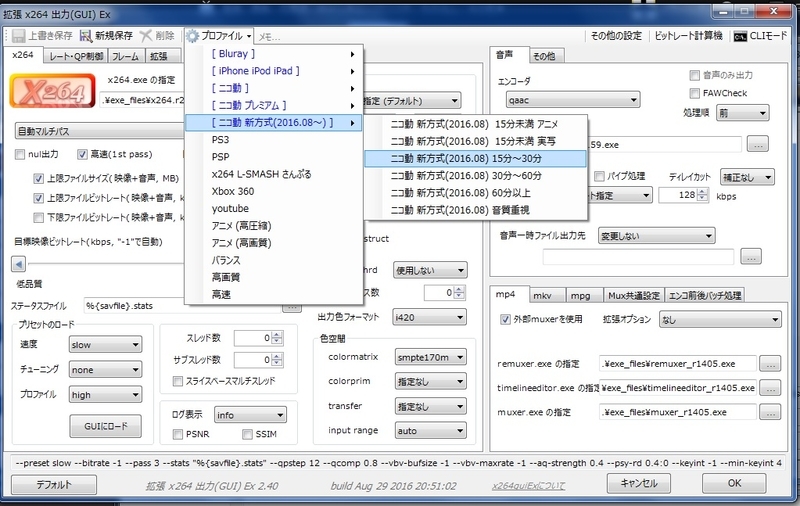Toggle 上限ファイルサイズ checkbox
This screenshot has height=506, width=800.
click(x=38, y=179)
